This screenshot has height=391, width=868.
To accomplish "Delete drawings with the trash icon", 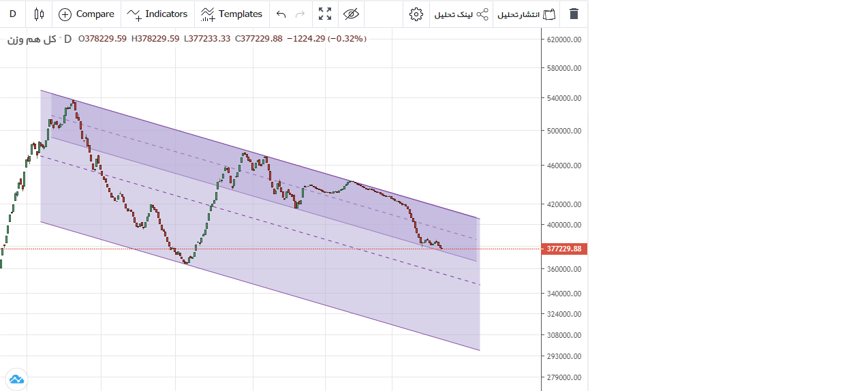I will (x=574, y=14).
